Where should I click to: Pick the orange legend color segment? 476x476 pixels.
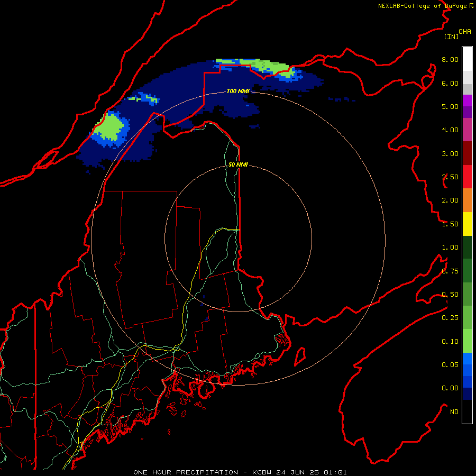click(x=467, y=200)
